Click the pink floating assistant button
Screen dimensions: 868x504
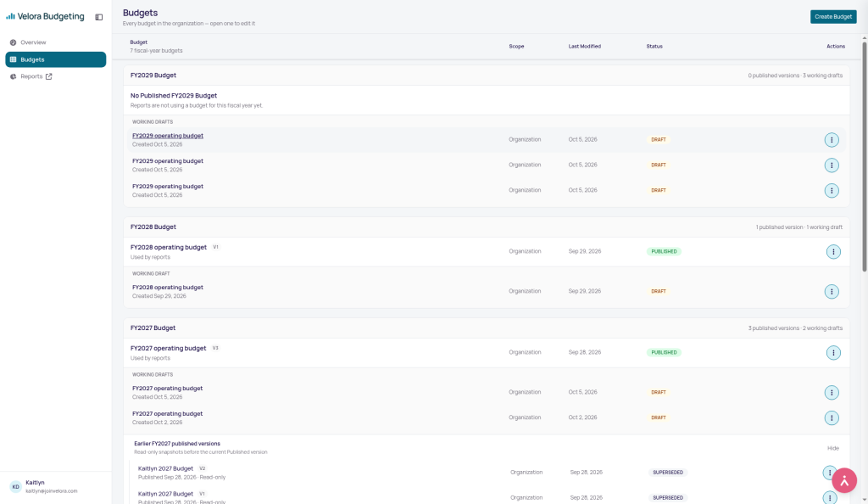pos(844,481)
